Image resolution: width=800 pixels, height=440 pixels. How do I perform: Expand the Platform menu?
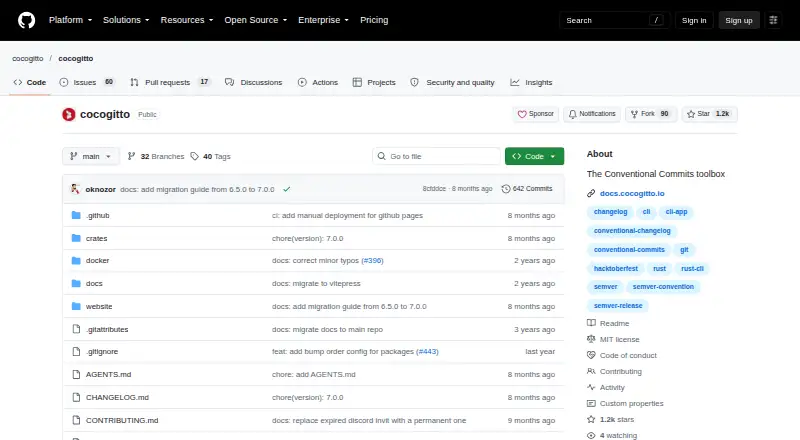point(70,20)
